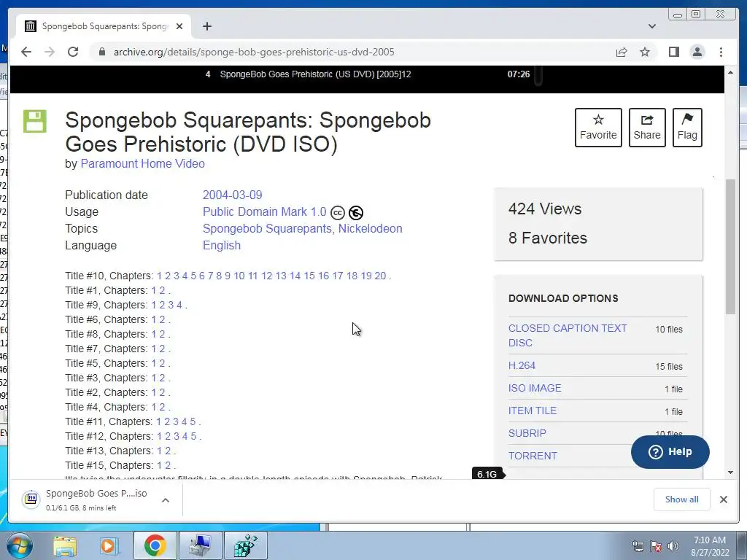Image resolution: width=747 pixels, height=560 pixels.
Task: Reload the archive.org page
Action: point(73,52)
